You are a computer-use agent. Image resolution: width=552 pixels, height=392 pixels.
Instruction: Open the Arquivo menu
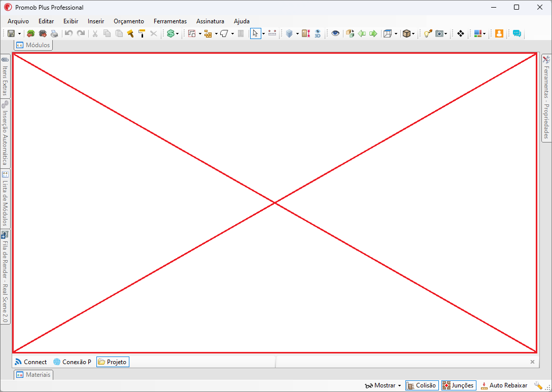pyautogui.click(x=18, y=21)
